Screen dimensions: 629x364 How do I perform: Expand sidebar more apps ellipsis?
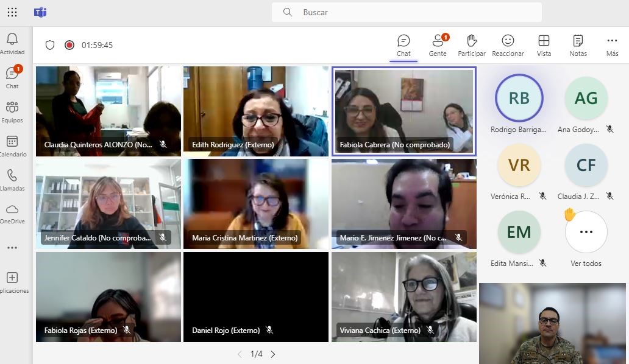tap(12, 248)
